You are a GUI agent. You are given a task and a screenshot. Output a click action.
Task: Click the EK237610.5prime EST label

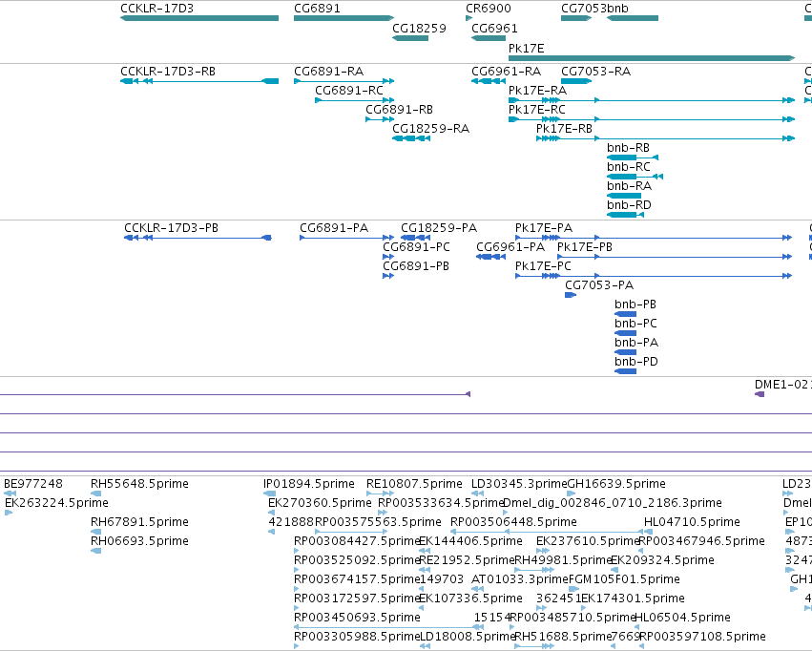589,541
